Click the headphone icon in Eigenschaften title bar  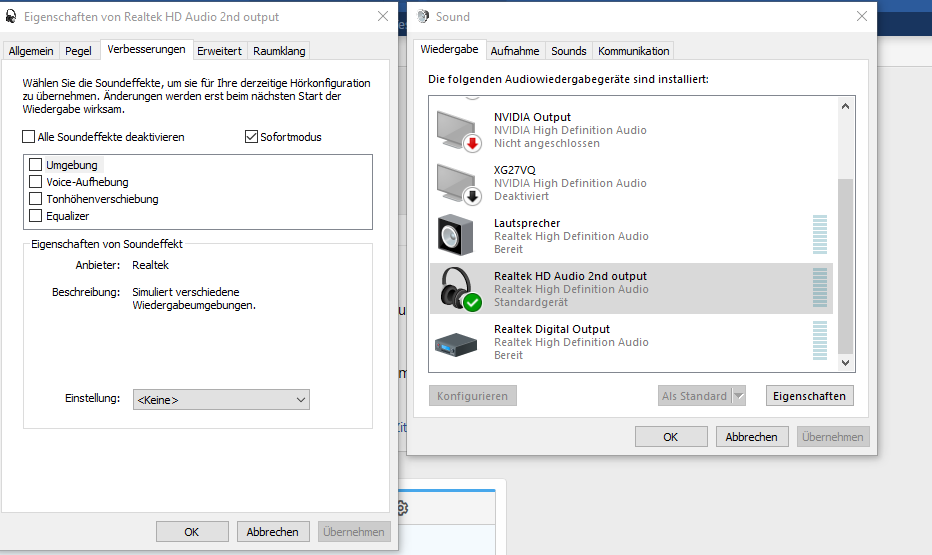coord(11,17)
